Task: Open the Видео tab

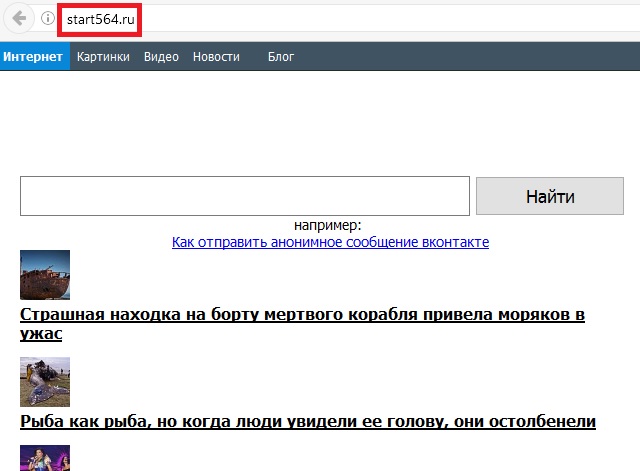Action: pyautogui.click(x=161, y=56)
